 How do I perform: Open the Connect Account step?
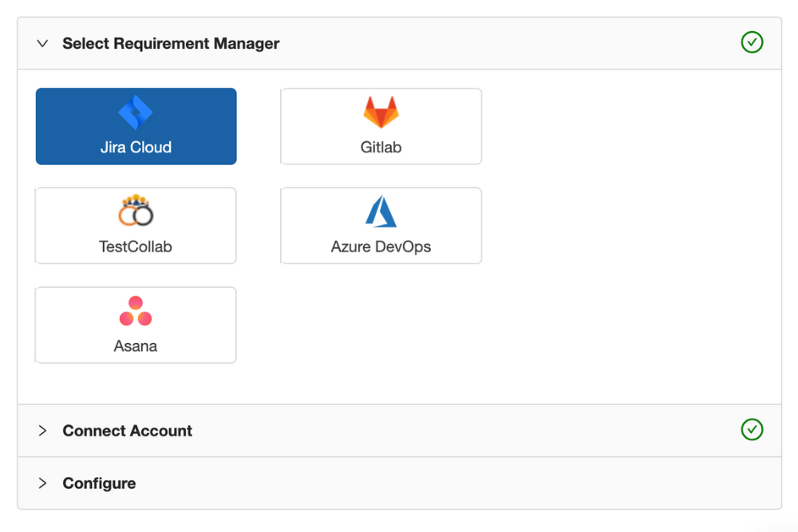[x=127, y=430]
